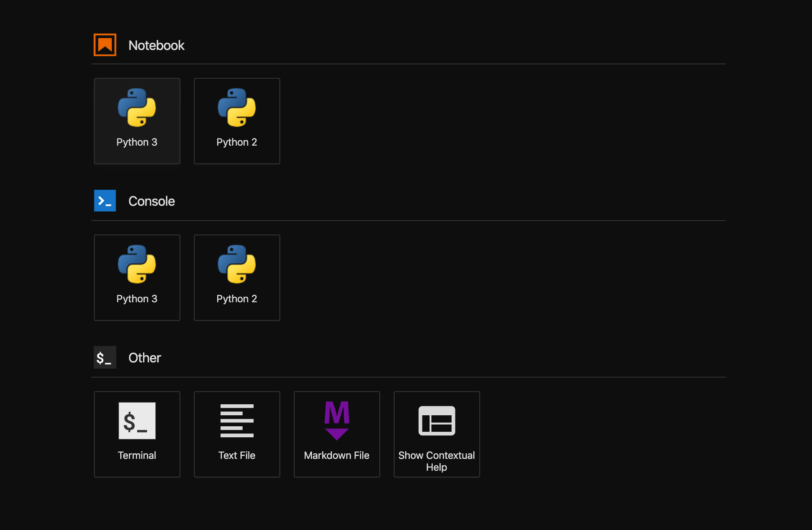Create a new Markdown File
Image resolution: width=812 pixels, height=530 pixels.
[x=337, y=434]
